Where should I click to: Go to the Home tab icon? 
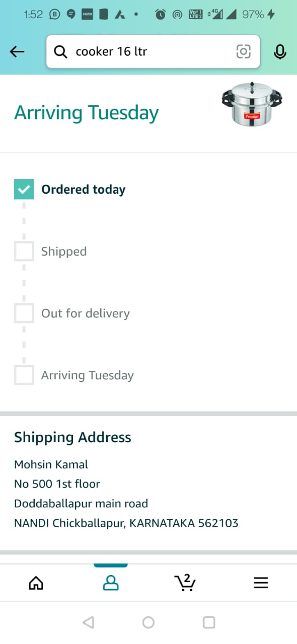pos(36,583)
